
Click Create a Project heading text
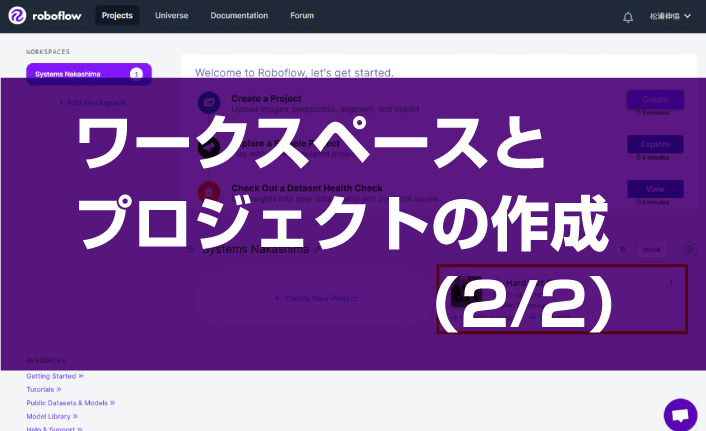[266, 99]
